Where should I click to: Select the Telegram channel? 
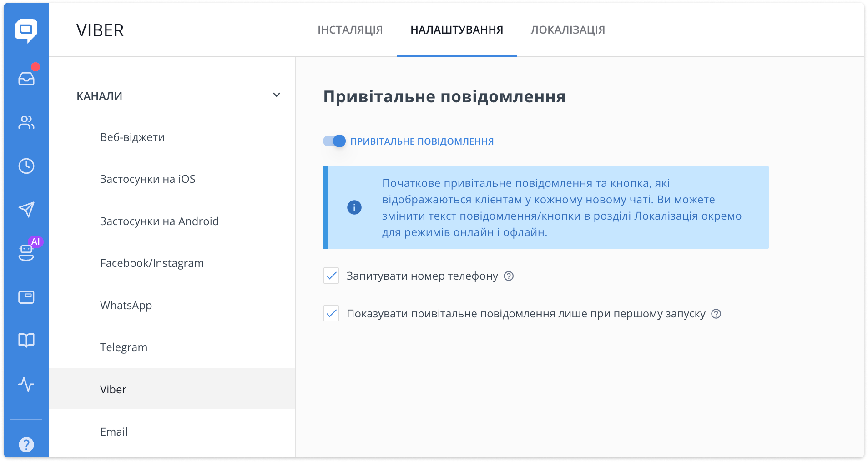pos(123,347)
